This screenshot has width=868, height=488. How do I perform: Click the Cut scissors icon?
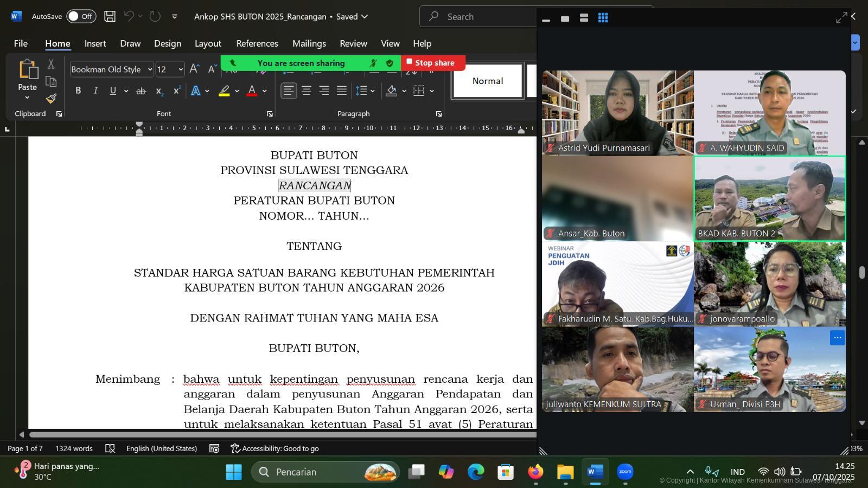pyautogui.click(x=51, y=64)
